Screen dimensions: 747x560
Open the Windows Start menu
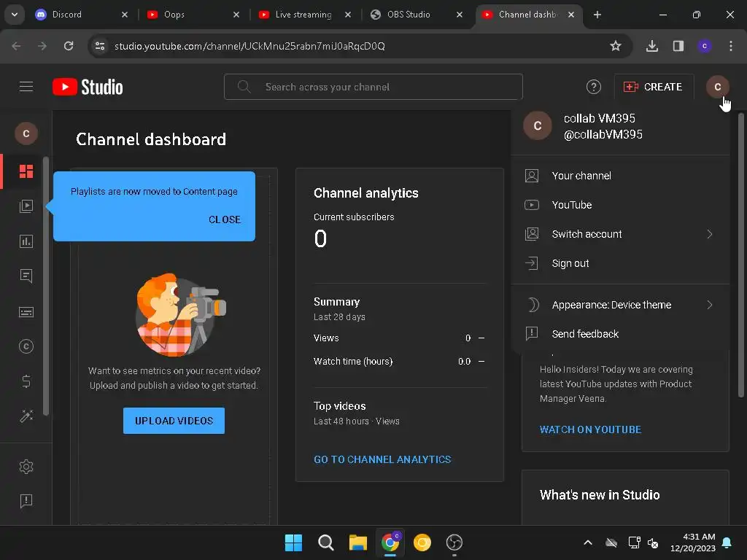click(293, 542)
